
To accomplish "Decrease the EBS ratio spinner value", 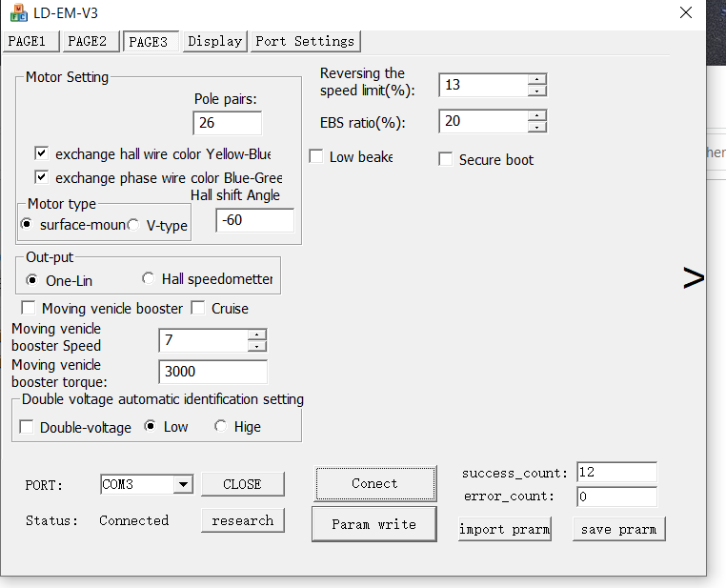I will 537,128.
